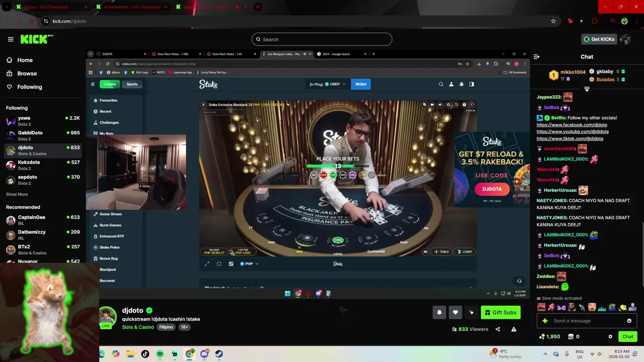Click the sparkle button beside Gift Subs
The height and width of the screenshot is (362, 644).
471,312
